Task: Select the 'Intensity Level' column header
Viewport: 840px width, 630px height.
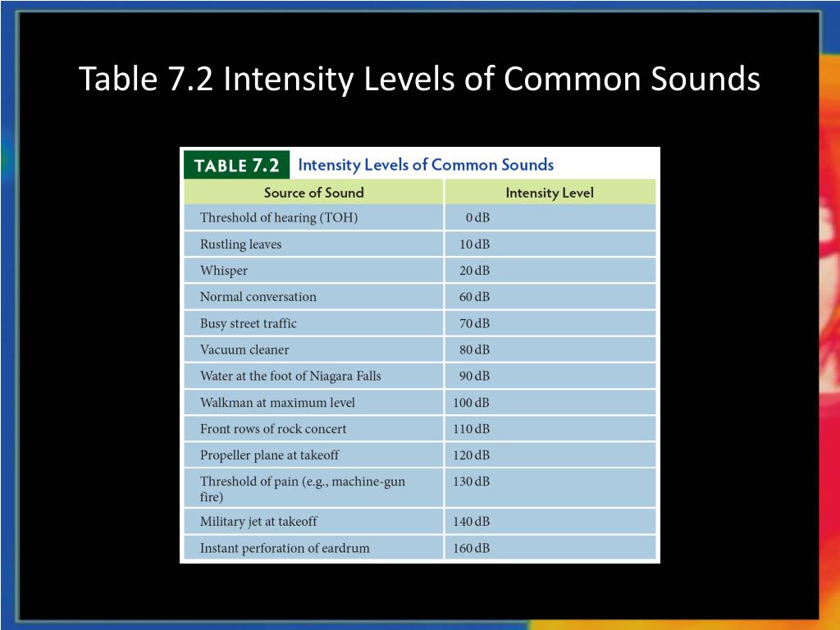Action: [x=550, y=192]
